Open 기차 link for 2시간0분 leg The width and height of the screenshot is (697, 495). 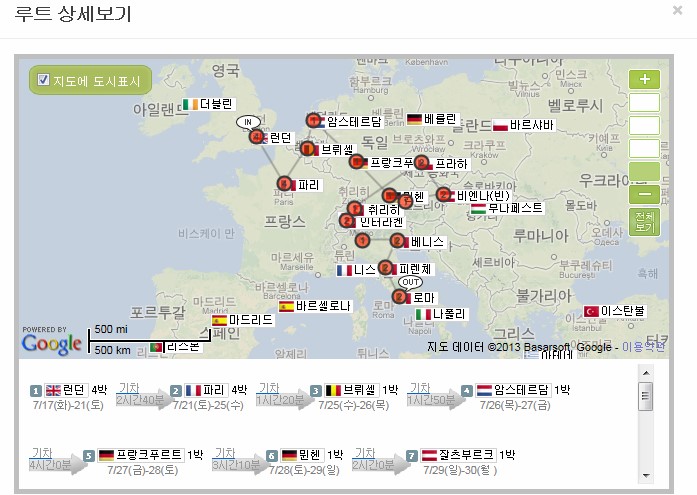[365, 453]
